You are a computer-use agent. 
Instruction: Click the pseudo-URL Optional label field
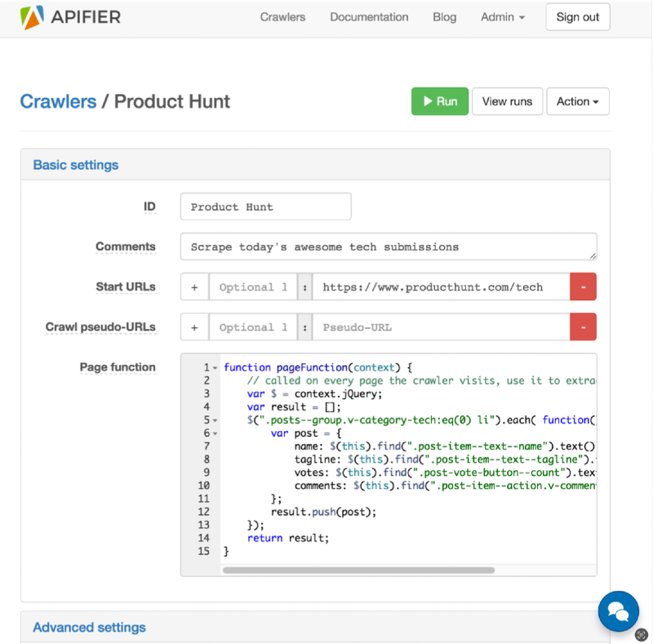[253, 327]
